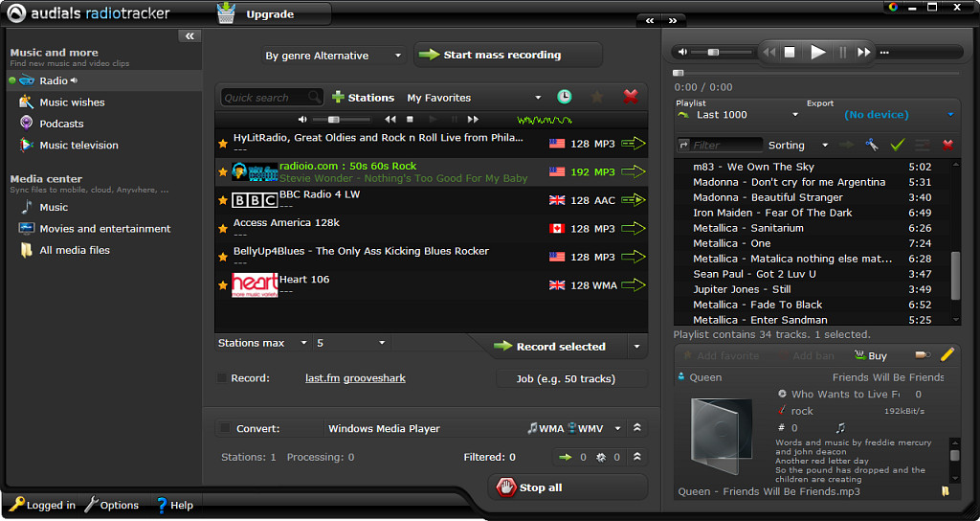The height and width of the screenshot is (521, 980).
Task: Mute the main player speaker icon
Action: click(x=682, y=53)
